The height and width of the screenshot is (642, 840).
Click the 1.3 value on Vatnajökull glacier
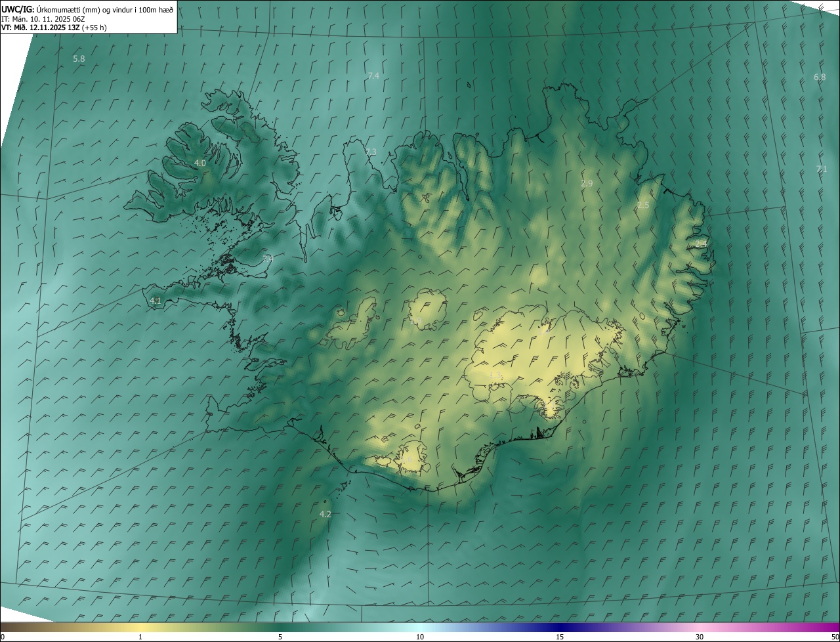click(x=495, y=375)
